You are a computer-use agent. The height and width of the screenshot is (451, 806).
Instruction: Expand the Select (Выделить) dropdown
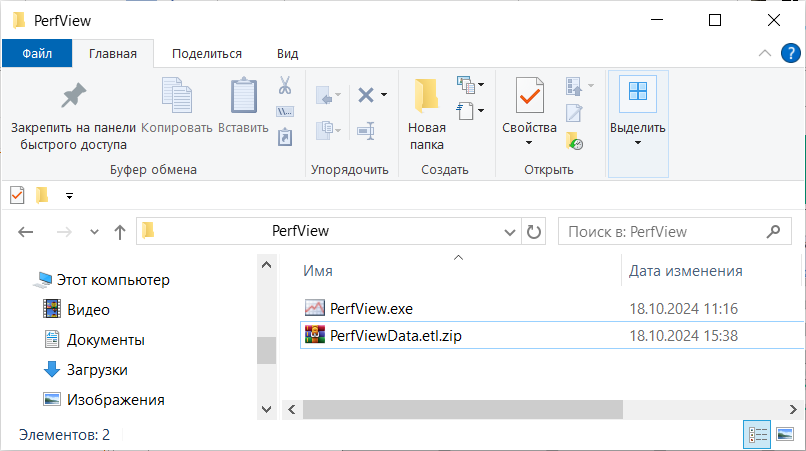pos(637,142)
